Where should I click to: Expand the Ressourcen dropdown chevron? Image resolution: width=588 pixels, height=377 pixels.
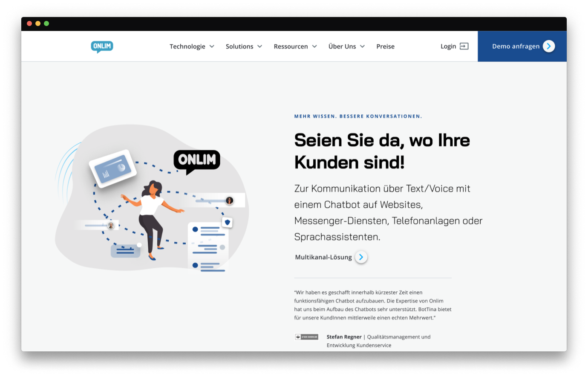pos(314,46)
